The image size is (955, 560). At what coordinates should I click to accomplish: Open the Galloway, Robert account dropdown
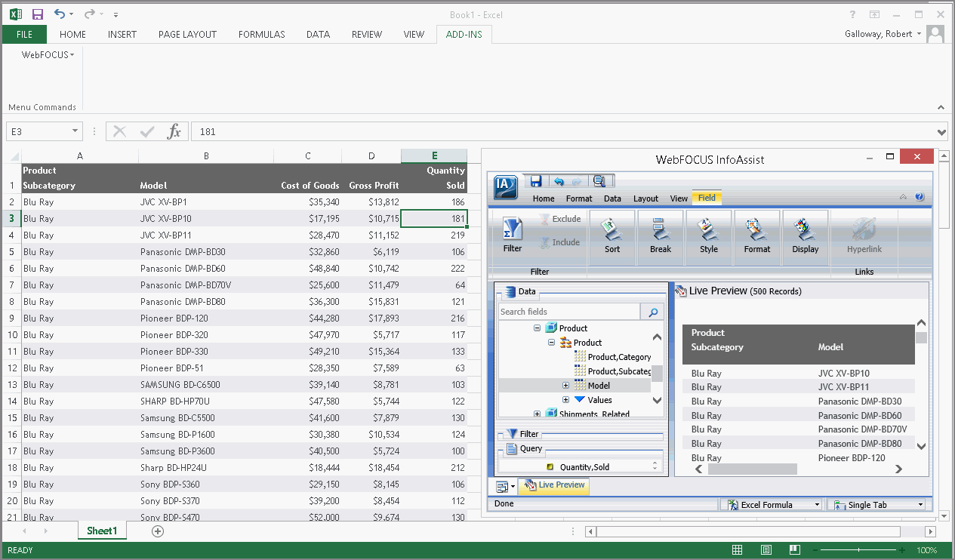pyautogui.click(x=919, y=34)
